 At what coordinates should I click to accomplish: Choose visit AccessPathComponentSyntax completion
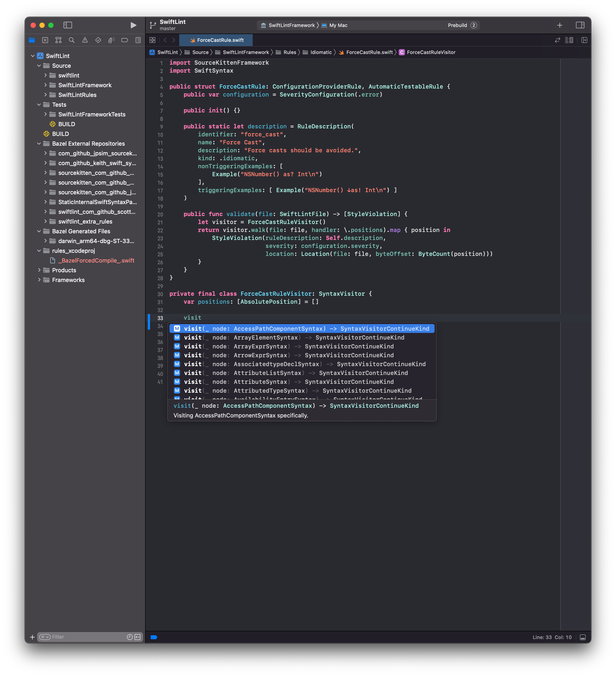pyautogui.click(x=302, y=329)
